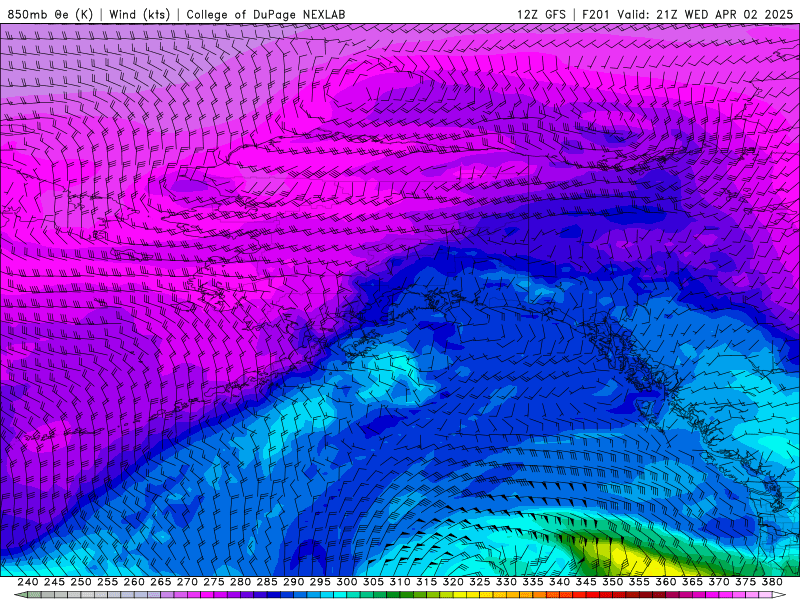This screenshot has width=800, height=600.
Task: Select the 370 value on the color scale
Action: pyautogui.click(x=719, y=582)
